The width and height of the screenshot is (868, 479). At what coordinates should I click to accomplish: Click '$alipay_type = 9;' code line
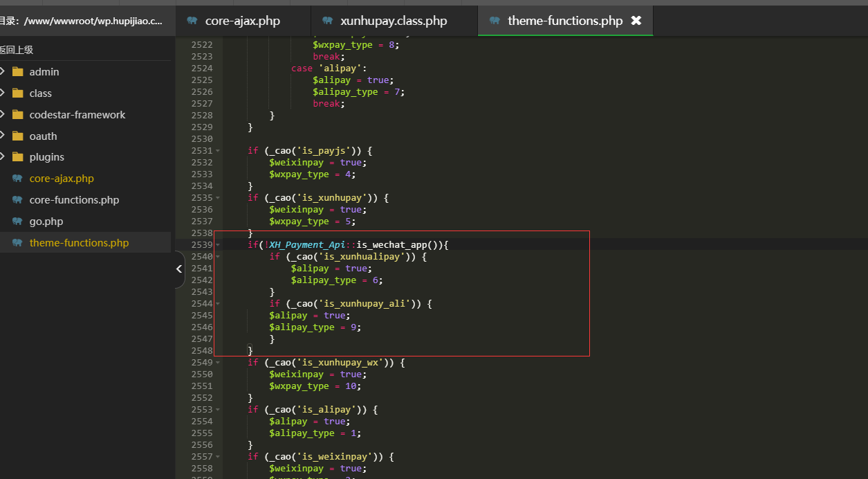point(315,327)
